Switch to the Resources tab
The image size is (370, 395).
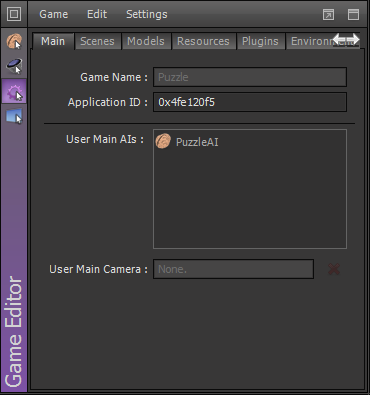203,41
